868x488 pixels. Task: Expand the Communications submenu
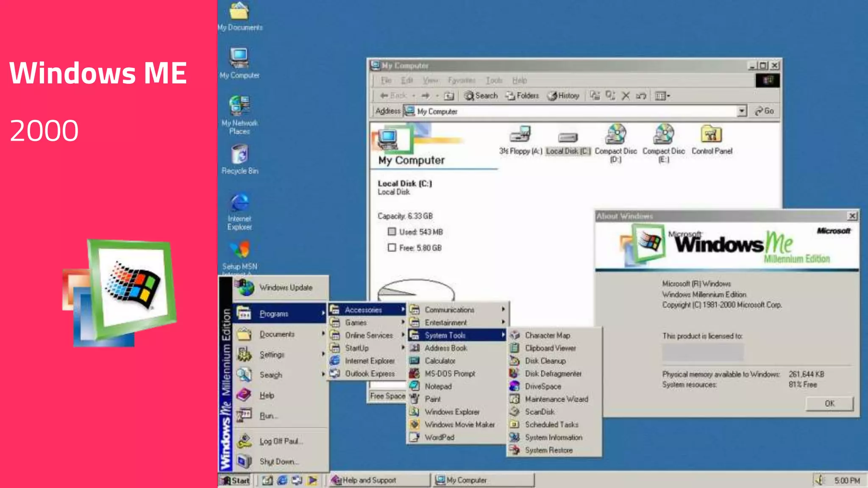pyautogui.click(x=457, y=310)
